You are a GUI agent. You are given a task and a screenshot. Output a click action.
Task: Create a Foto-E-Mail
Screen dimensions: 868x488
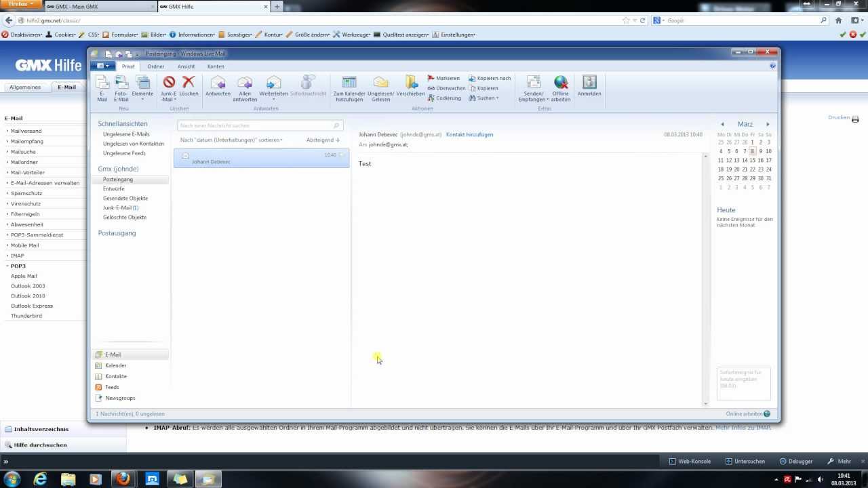click(121, 89)
